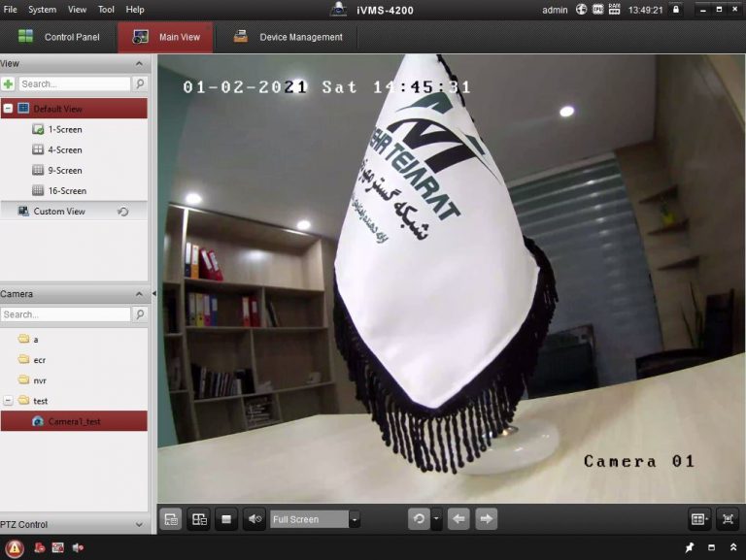Go to next page arrow
This screenshot has height=560, width=746.
(x=486, y=518)
